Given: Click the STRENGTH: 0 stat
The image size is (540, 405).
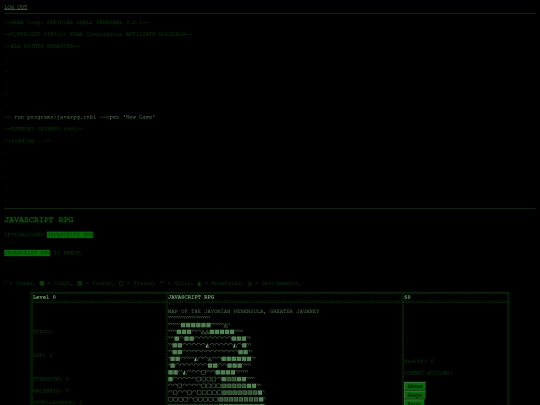Looking at the screenshot, I should (51, 379).
